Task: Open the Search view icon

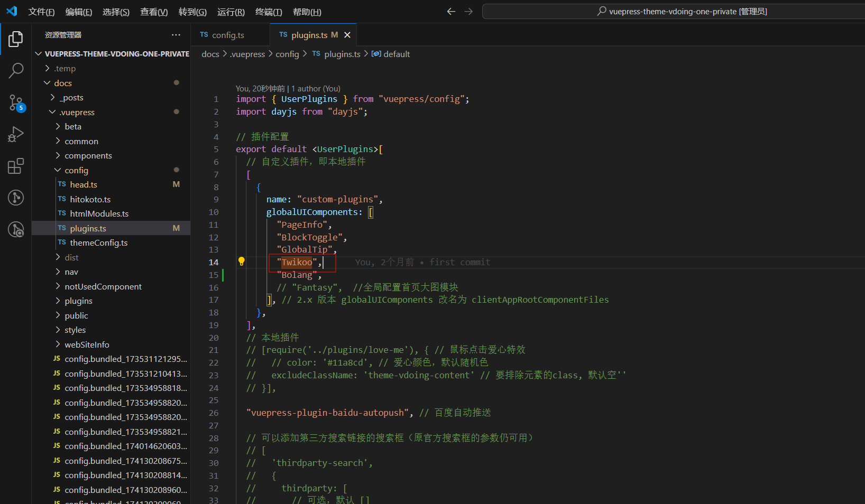Action: coord(16,70)
